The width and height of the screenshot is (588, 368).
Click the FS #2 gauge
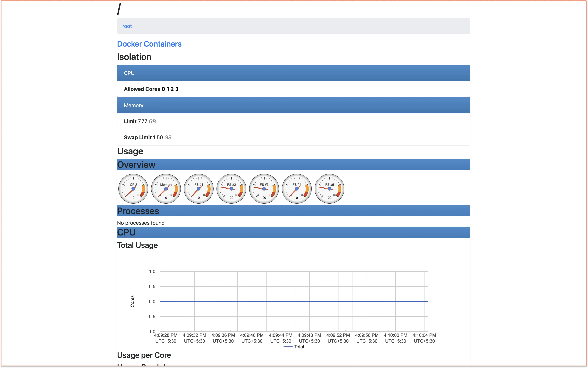[x=231, y=189]
